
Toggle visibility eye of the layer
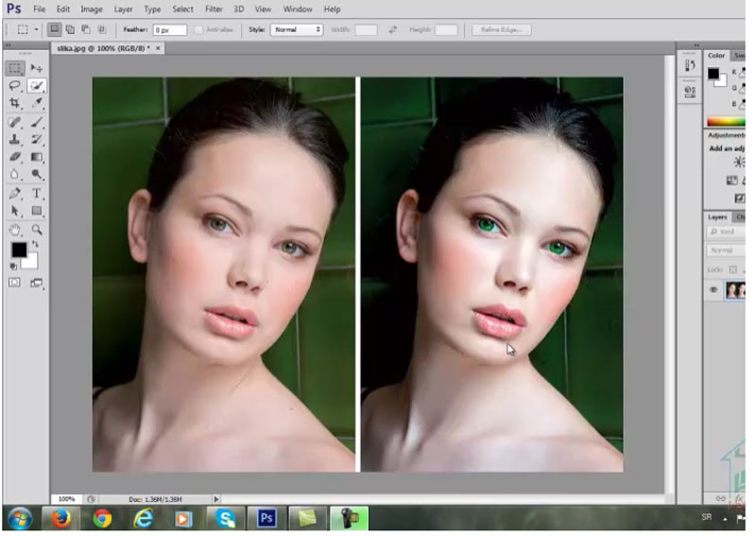click(x=713, y=290)
